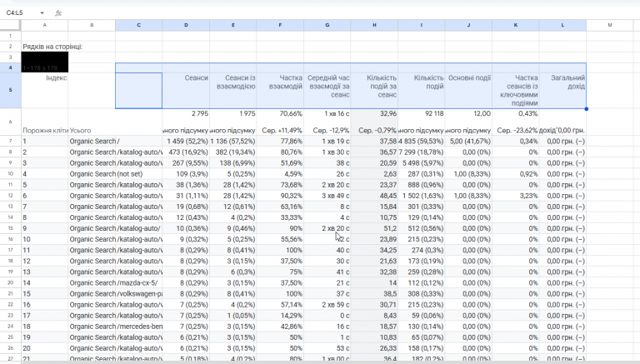Click the select-all corner box
Viewport: 640px width, 364px height.
(10, 25)
